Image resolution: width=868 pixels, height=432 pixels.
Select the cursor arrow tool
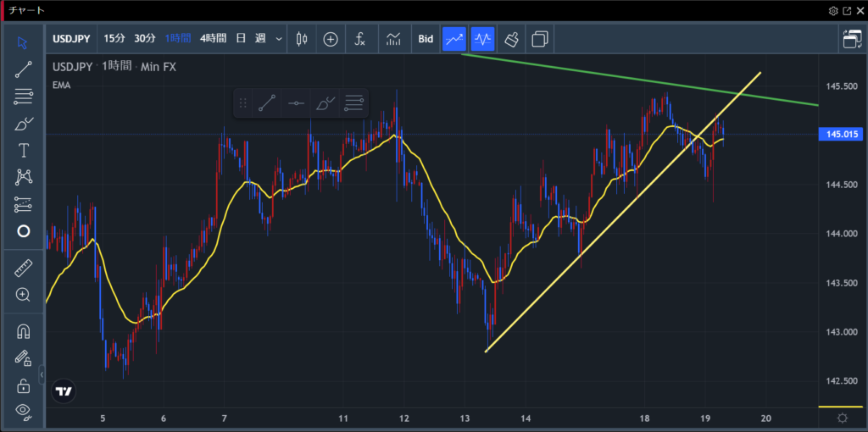click(23, 42)
